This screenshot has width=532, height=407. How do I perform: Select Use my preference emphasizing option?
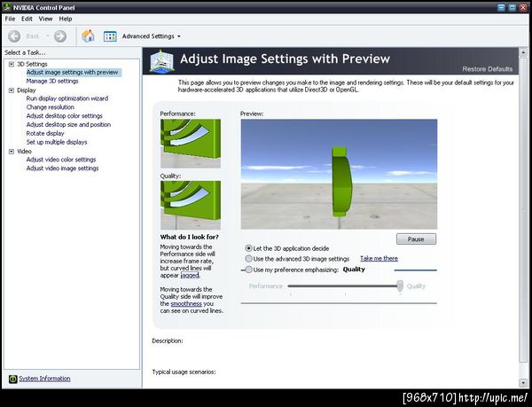[x=248, y=270]
